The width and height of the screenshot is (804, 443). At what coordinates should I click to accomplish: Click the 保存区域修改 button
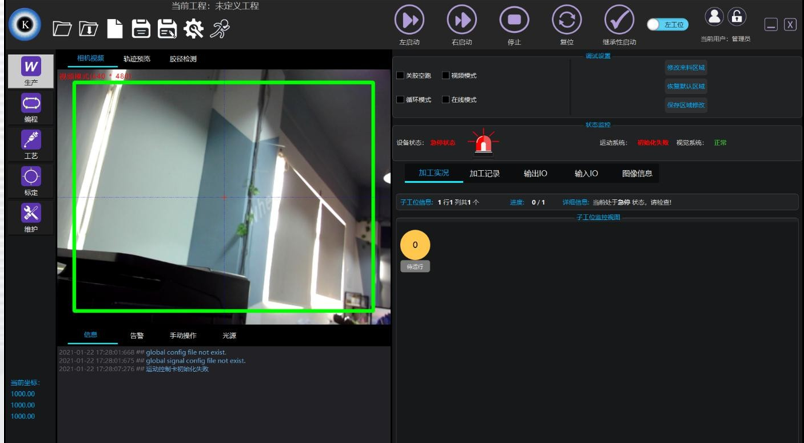(686, 105)
